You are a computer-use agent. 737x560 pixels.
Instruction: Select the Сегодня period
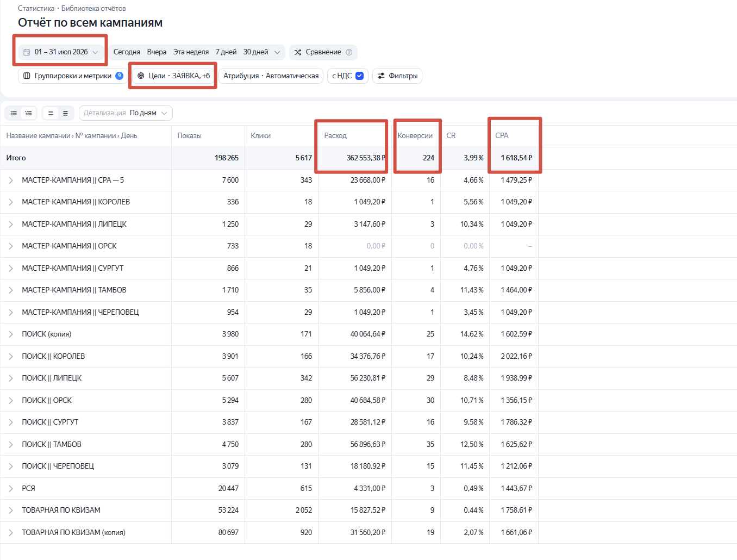pos(127,52)
